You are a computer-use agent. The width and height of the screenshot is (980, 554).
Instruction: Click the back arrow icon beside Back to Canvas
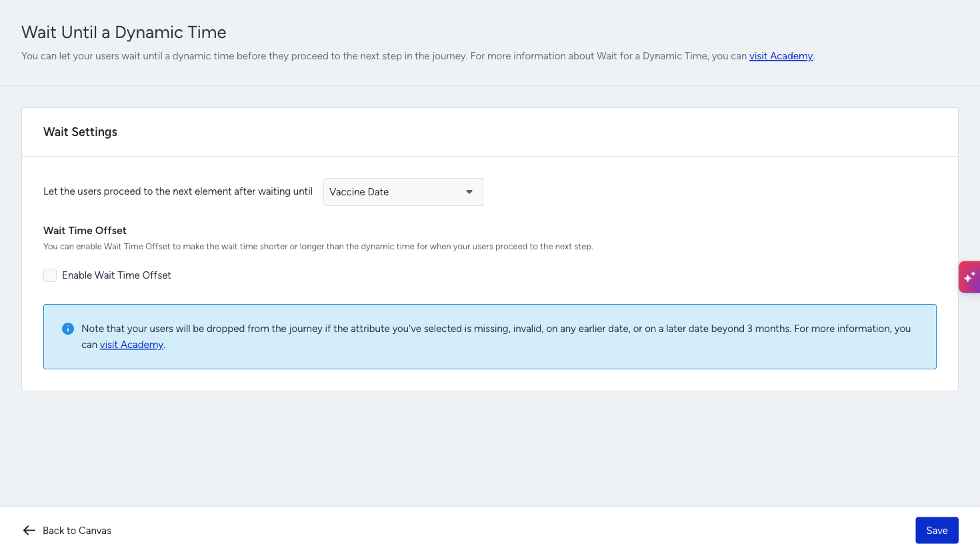29,531
